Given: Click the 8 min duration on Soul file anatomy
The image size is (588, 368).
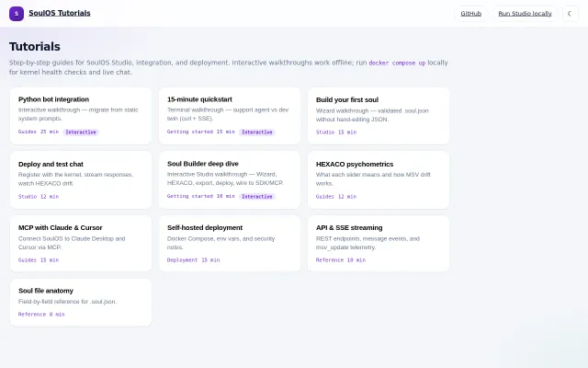Looking at the screenshot, I should click(x=57, y=315).
